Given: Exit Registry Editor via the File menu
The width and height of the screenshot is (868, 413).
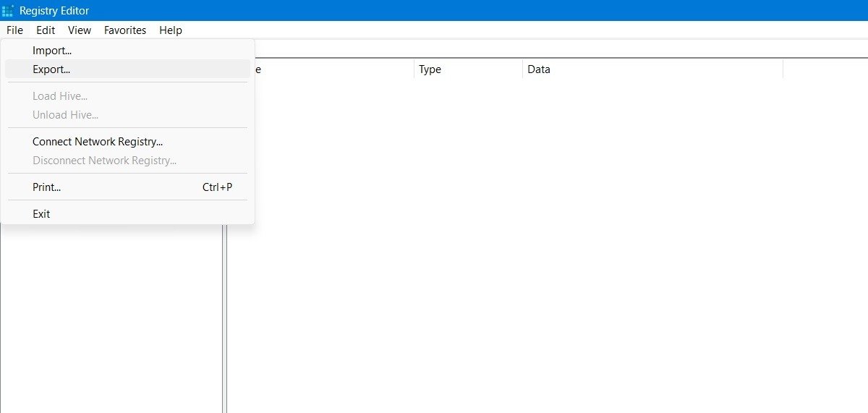Looking at the screenshot, I should (41, 214).
